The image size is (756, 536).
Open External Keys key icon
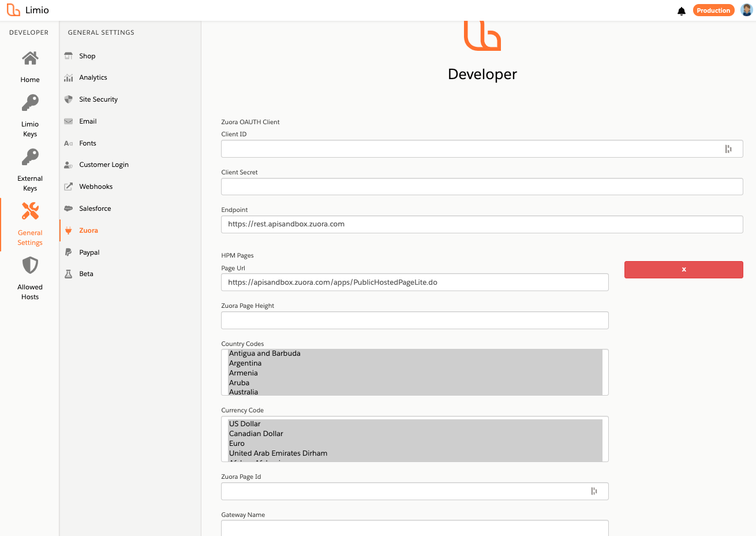click(30, 157)
